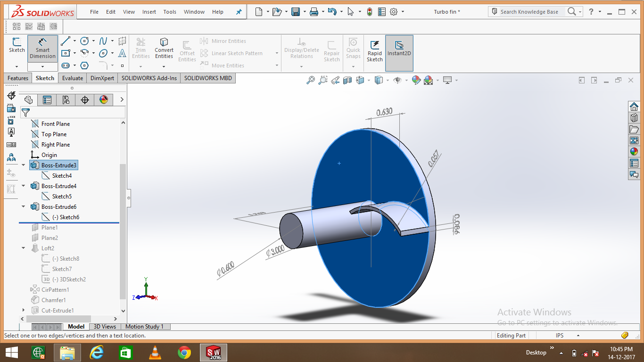This screenshot has height=362, width=644.
Task: Collapse the Boss-Extrude3 feature node
Action: coord(24,165)
